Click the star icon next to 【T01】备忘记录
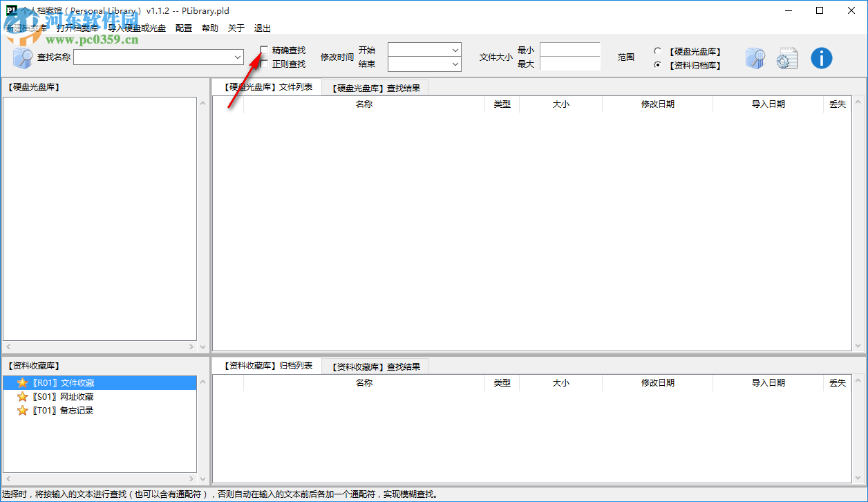The height and width of the screenshot is (502, 868). (23, 410)
